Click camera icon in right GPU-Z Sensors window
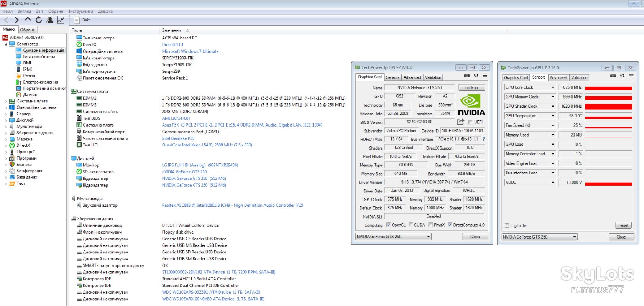 point(613,76)
